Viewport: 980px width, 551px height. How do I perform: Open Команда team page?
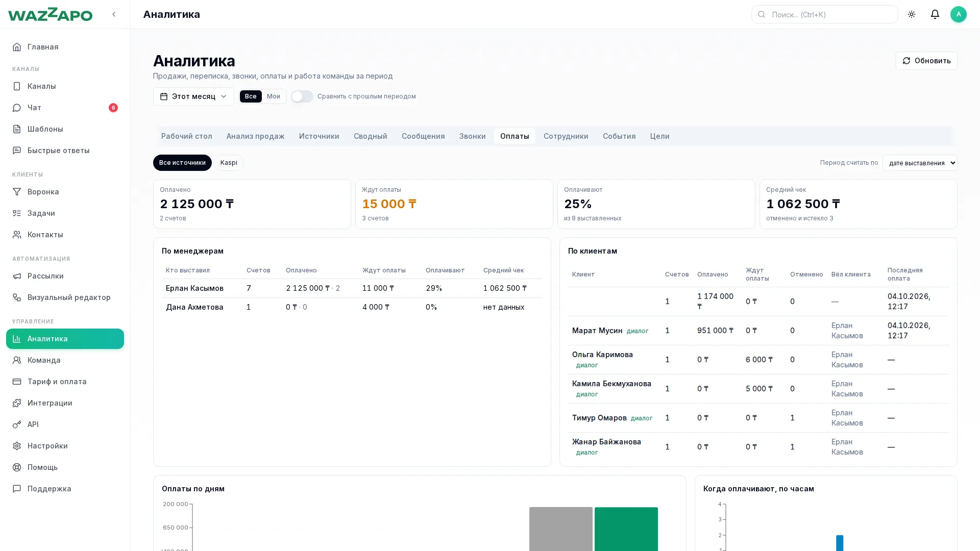coord(65,360)
